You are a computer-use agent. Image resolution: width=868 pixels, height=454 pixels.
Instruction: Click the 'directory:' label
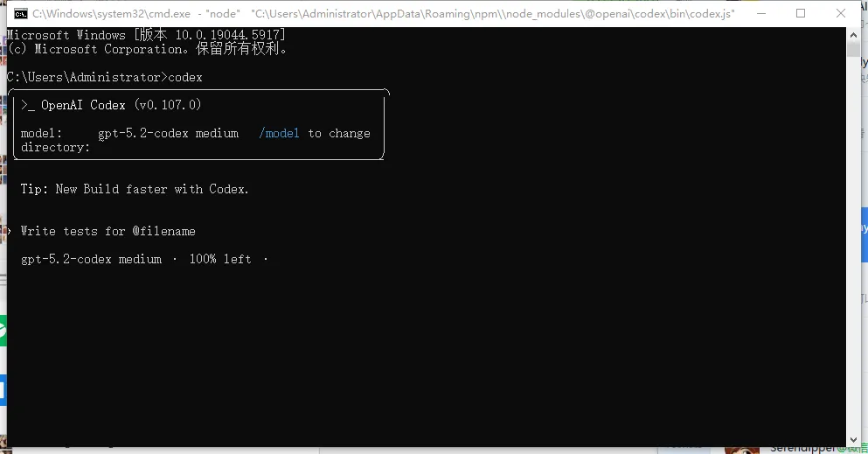pos(55,148)
